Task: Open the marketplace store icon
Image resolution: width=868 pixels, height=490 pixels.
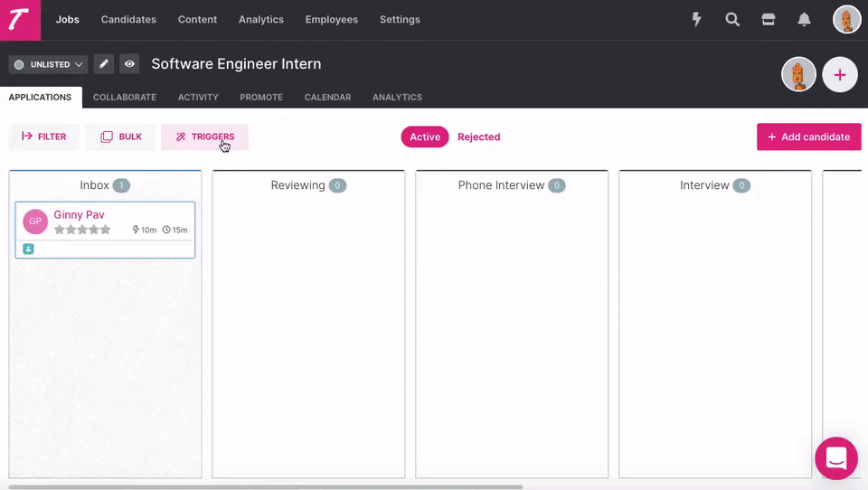Action: (769, 19)
